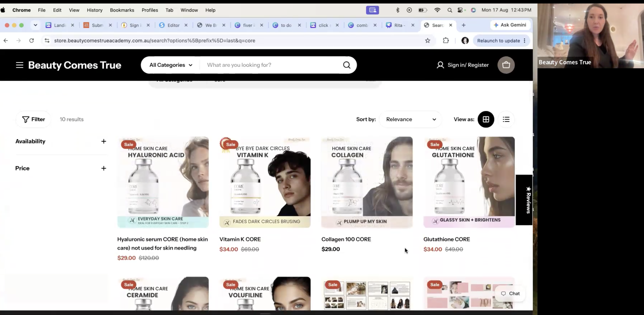Switch to grid view layout
Image resolution: width=644 pixels, height=315 pixels.
(x=486, y=119)
